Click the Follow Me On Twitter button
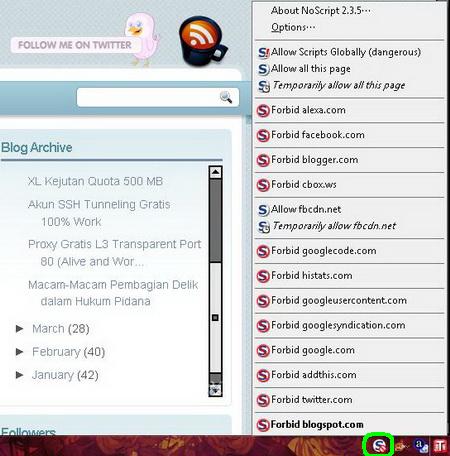 (75, 45)
